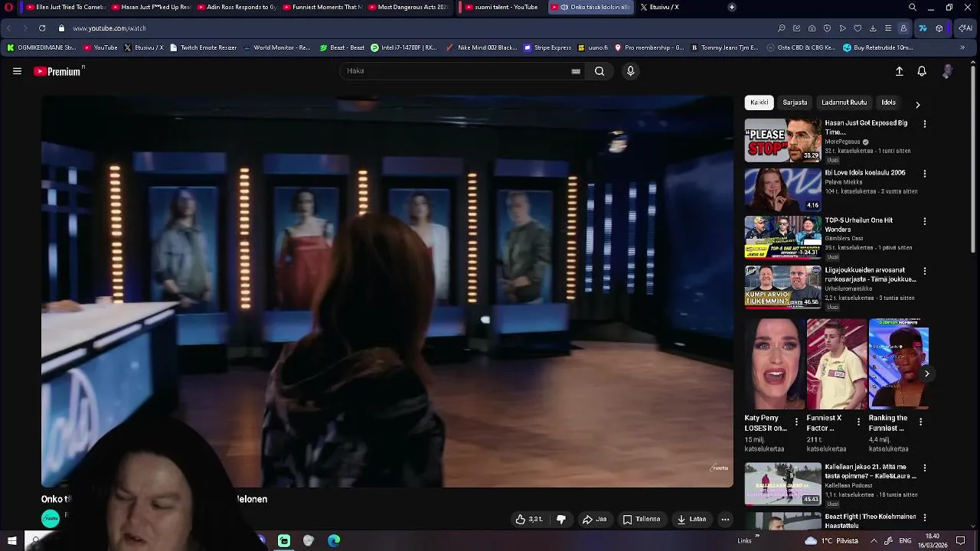Screen dimensions: 980x551
Task: Open Ibi Love Idols koelaulu 2006 thumbnail
Action: click(x=782, y=190)
